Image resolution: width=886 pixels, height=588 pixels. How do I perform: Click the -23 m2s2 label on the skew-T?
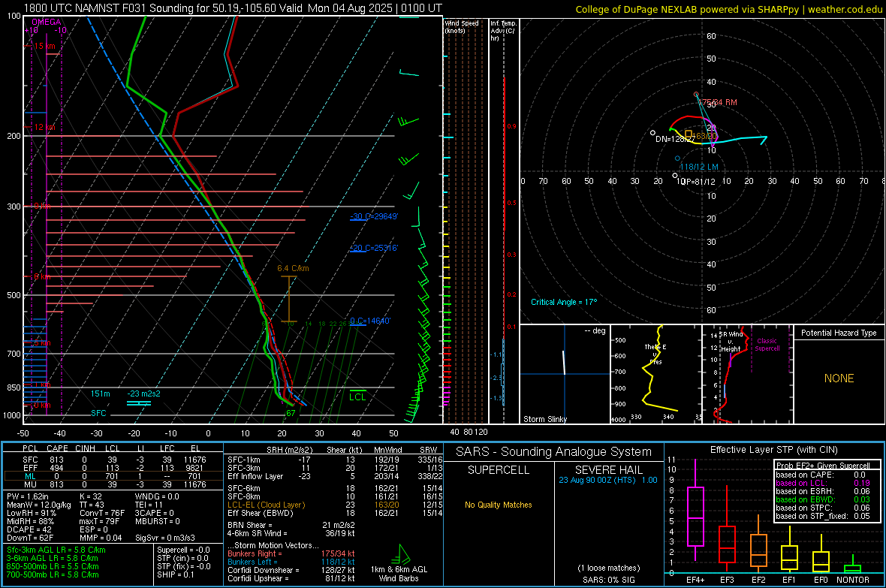click(x=143, y=394)
